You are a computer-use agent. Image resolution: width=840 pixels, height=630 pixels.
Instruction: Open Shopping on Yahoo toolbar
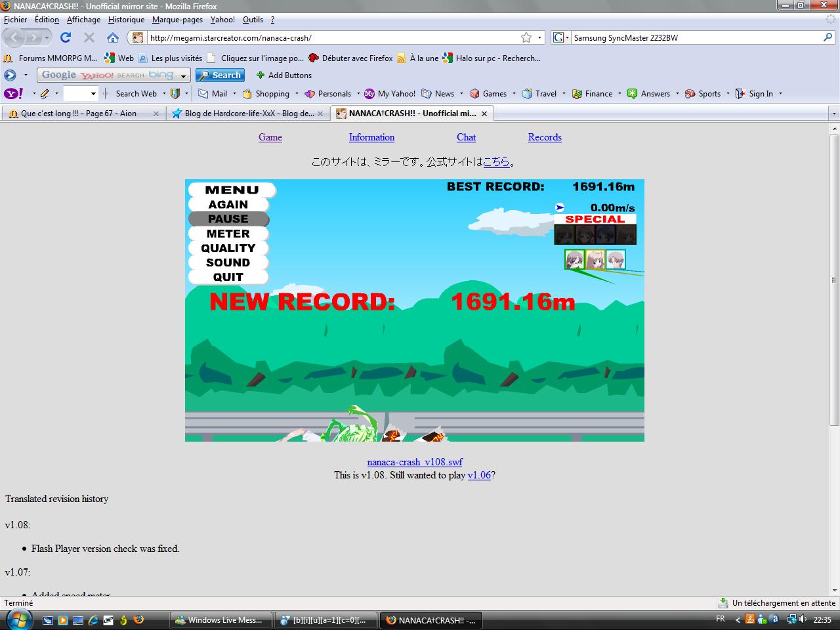(x=266, y=94)
